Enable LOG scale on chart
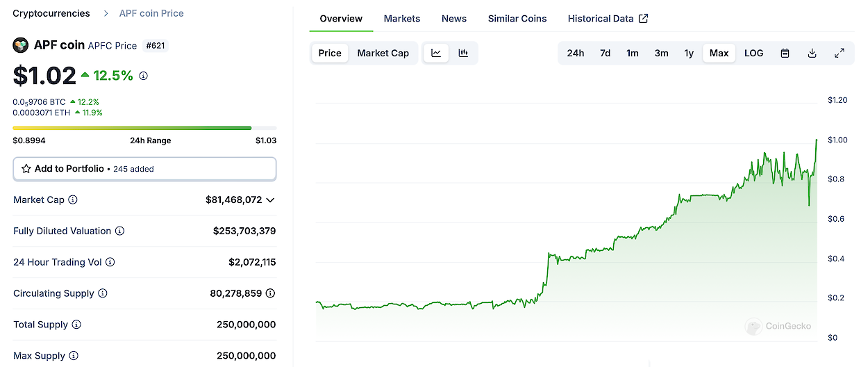 (x=754, y=53)
